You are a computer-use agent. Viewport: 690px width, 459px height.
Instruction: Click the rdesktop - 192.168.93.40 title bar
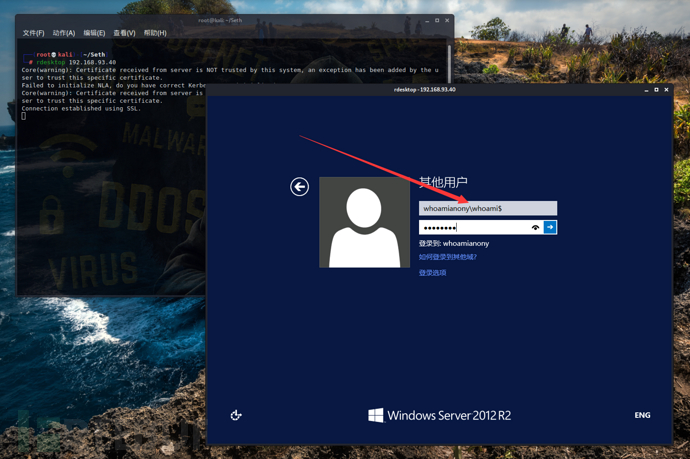[x=425, y=90]
